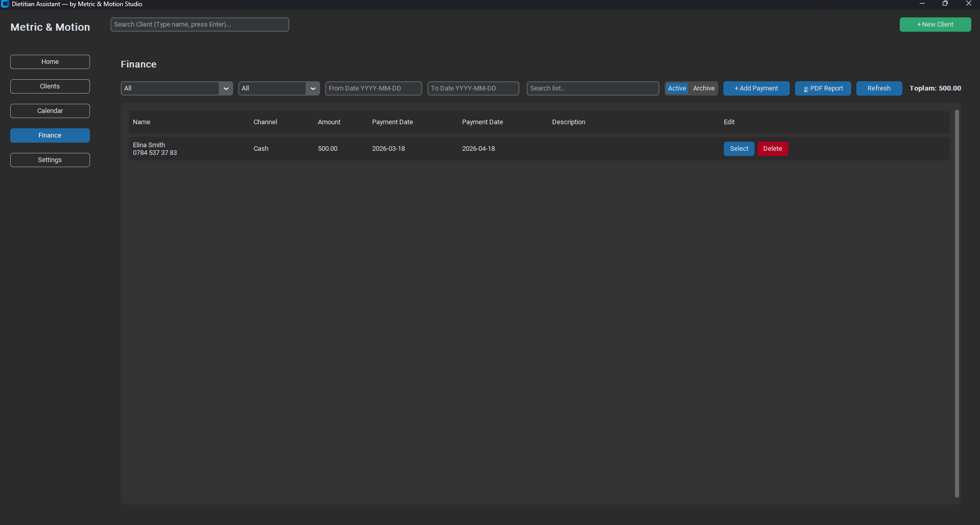Image resolution: width=980 pixels, height=525 pixels.
Task: Focus the To Date field
Action: [473, 88]
